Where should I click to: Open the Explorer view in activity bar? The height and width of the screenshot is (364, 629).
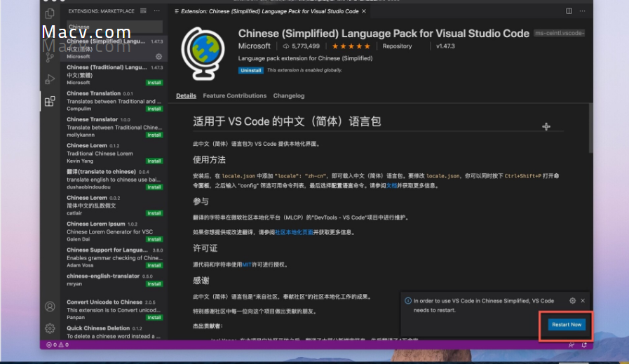(50, 13)
